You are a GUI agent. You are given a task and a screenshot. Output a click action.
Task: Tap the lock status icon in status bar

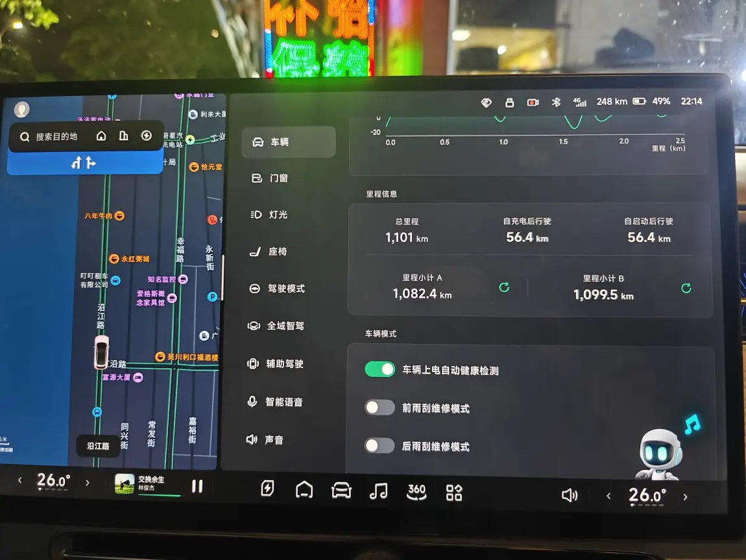click(x=509, y=103)
